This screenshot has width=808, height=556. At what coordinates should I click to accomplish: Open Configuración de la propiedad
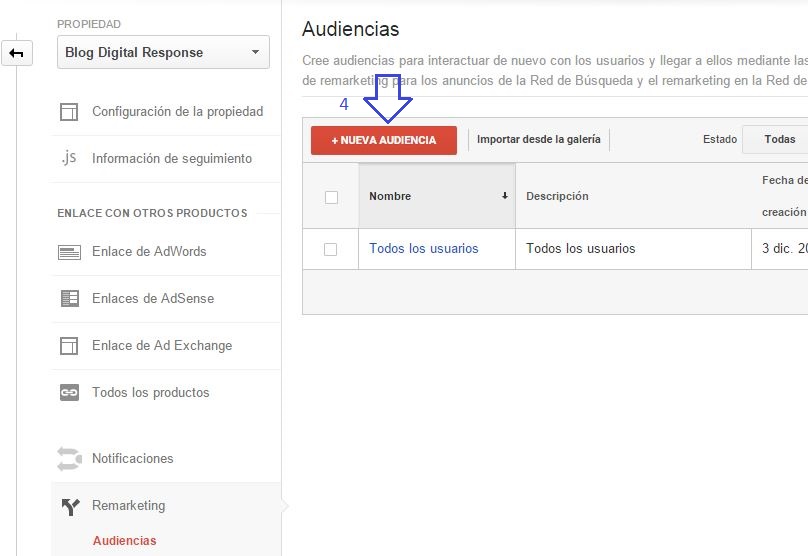point(177,112)
